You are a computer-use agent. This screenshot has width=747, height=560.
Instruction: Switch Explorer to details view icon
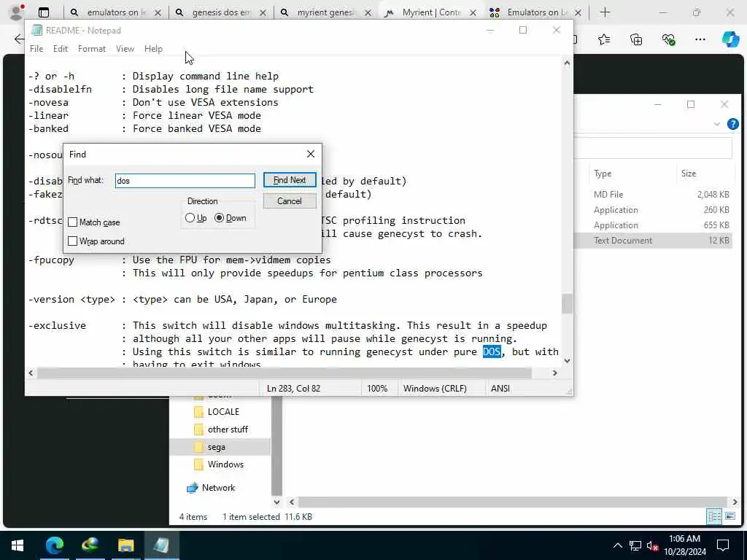[713, 517]
